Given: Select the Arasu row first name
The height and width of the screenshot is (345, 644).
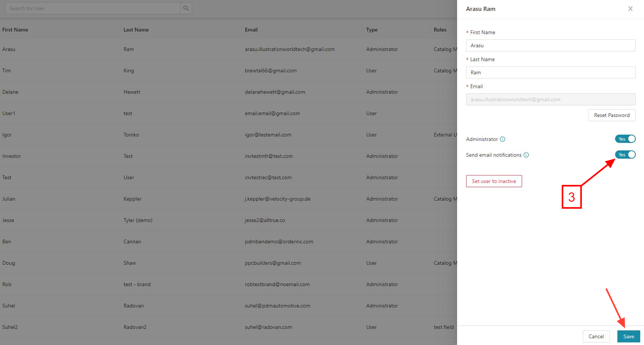Looking at the screenshot, I should 9,49.
